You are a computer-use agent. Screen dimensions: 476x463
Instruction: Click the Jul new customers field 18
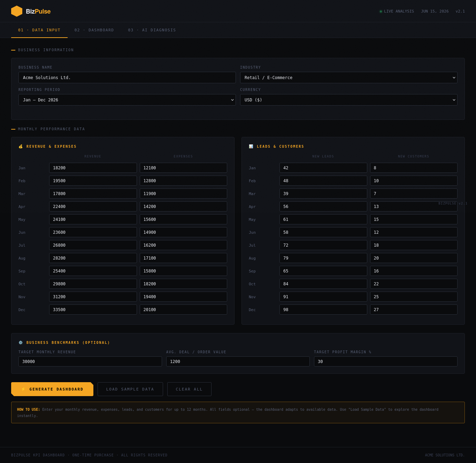414,245
